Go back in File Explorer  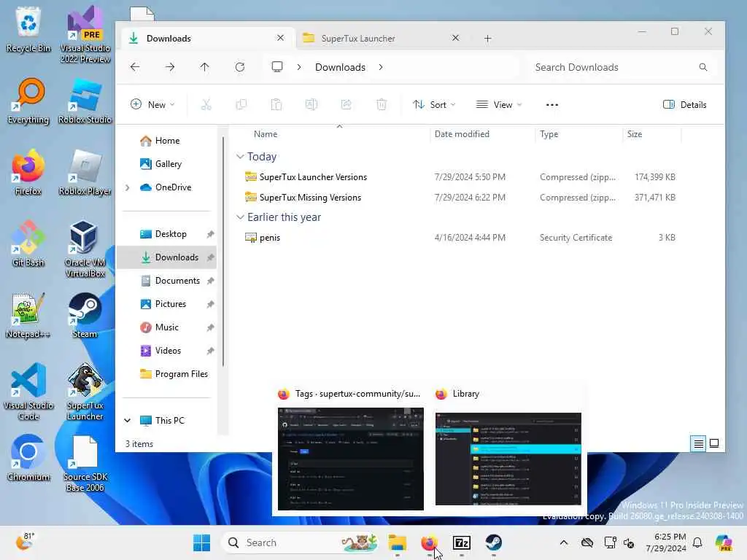point(135,67)
